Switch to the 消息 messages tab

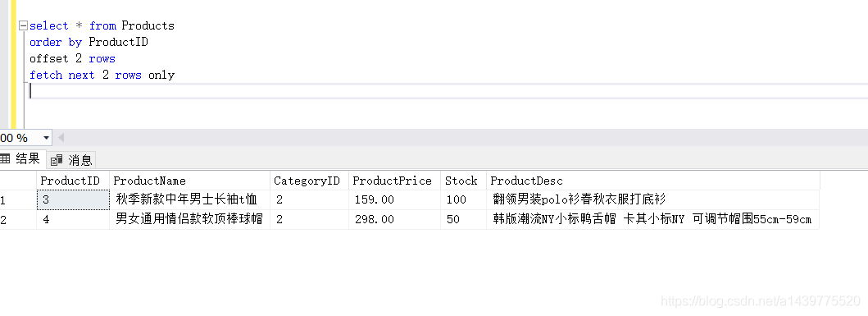click(71, 160)
